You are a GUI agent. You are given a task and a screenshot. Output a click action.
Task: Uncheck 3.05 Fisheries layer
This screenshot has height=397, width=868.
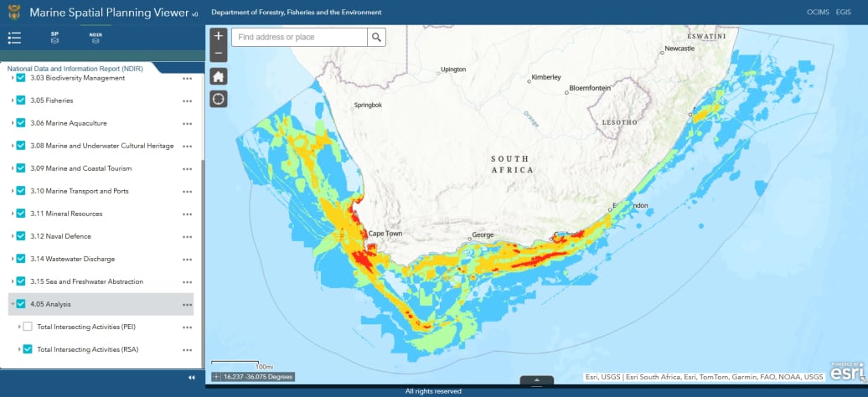[21, 101]
